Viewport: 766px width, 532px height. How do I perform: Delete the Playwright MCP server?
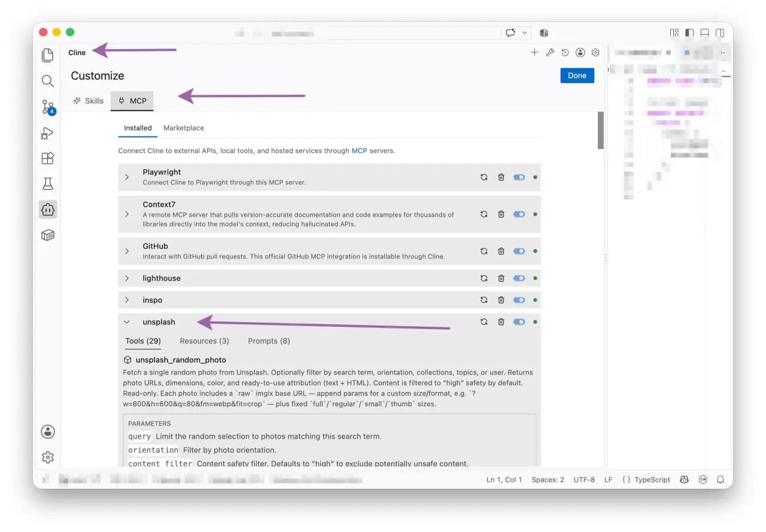tap(501, 177)
